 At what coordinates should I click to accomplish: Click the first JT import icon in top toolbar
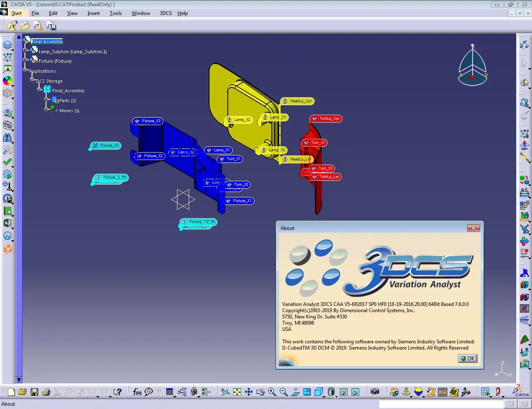click(12, 26)
